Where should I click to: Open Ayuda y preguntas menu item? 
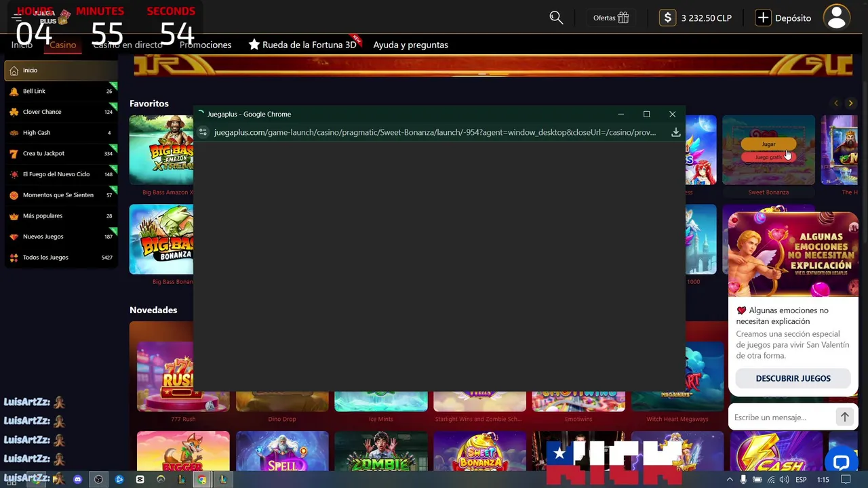pos(410,45)
